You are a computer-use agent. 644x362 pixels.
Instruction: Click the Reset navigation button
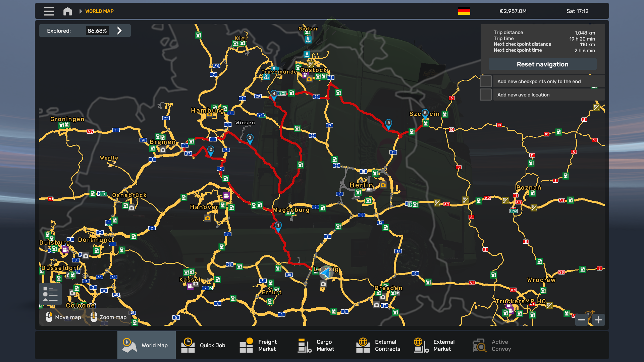[542, 64]
